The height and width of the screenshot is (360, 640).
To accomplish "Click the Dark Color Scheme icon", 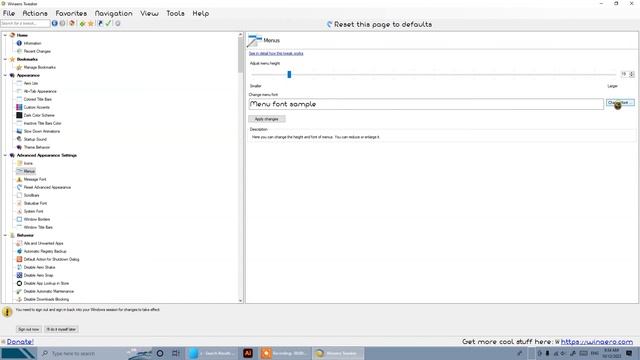I will click(19, 116).
